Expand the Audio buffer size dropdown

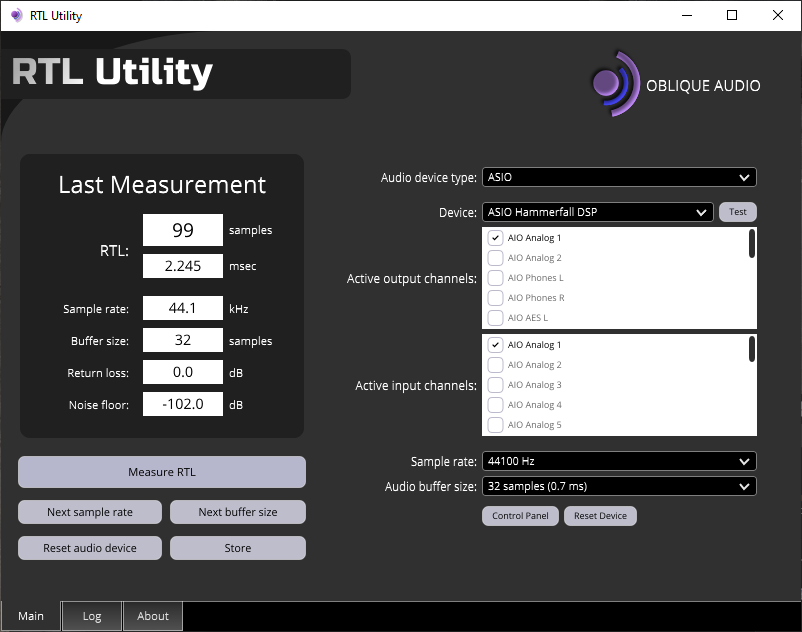click(x=619, y=486)
